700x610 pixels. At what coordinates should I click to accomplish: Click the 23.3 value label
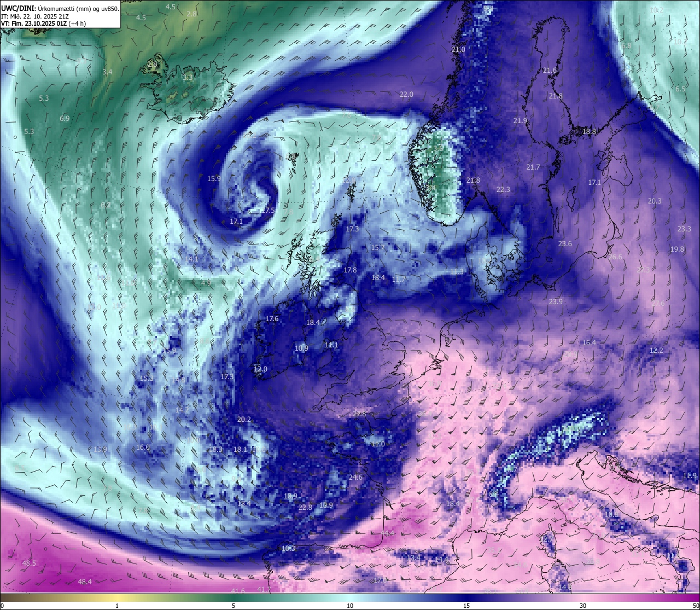[684, 229]
